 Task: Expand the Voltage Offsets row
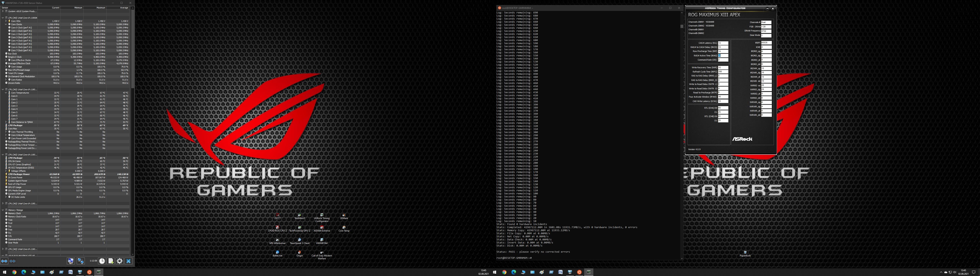(6, 171)
